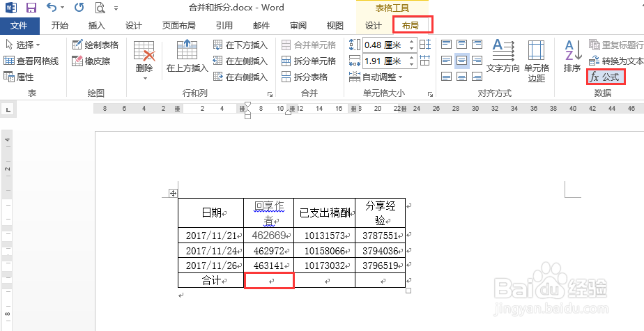This screenshot has width=644, height=331.
Task: Click the ruler tab selector button
Action: 8,109
